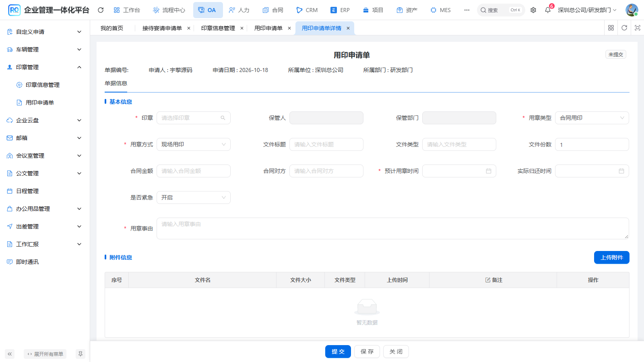
Task: Collapse the 印章管理 sidebar menu
Action: pyautogui.click(x=45, y=67)
